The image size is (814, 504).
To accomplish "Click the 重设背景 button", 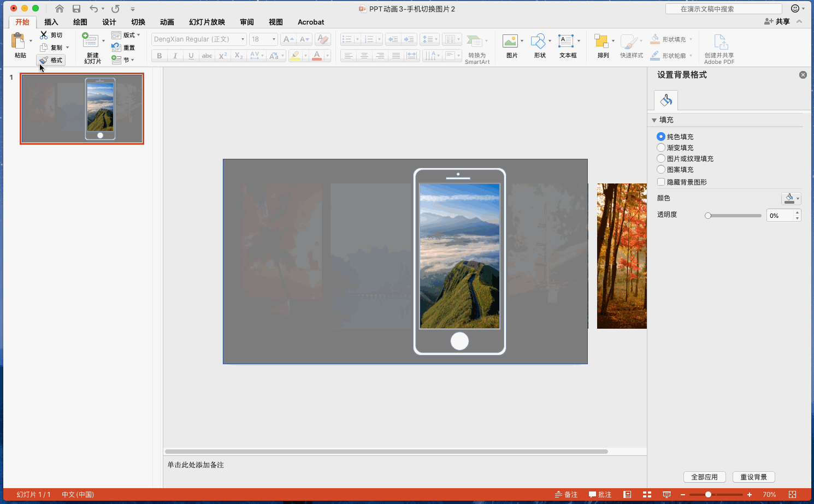I will [753, 477].
